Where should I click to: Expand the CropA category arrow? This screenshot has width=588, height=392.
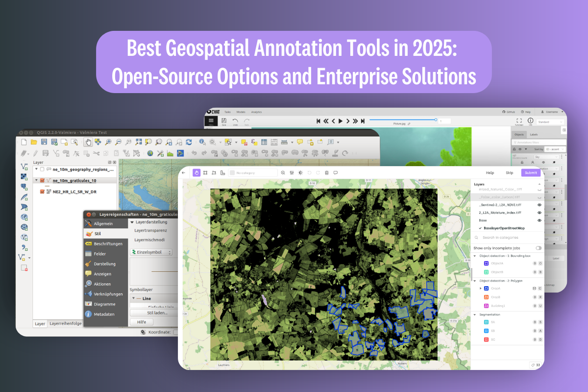coord(481,288)
